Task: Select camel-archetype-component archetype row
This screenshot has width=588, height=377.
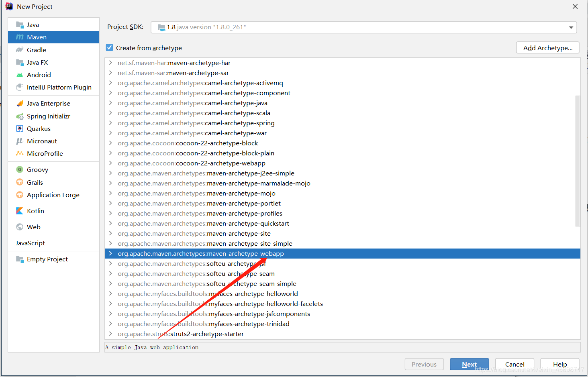Action: tap(343, 93)
